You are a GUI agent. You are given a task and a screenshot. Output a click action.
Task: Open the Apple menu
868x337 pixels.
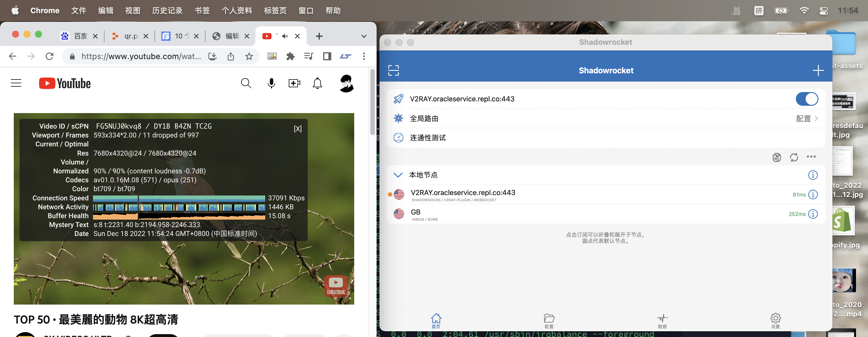[x=15, y=10]
